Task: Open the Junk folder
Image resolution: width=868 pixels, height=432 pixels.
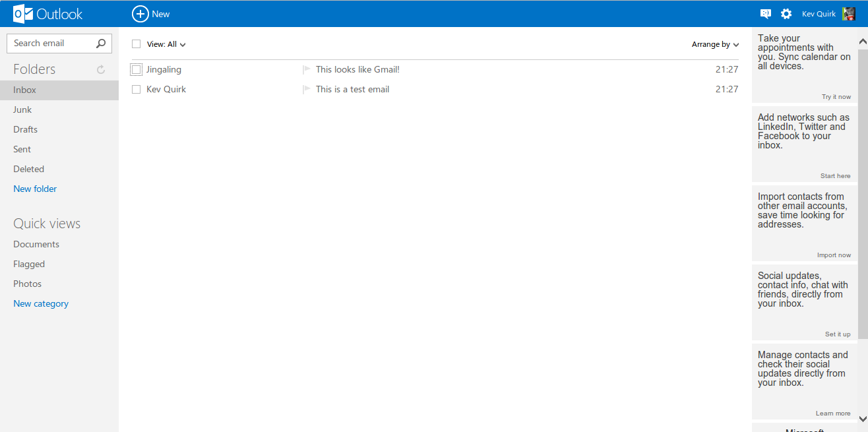Action: [x=22, y=109]
